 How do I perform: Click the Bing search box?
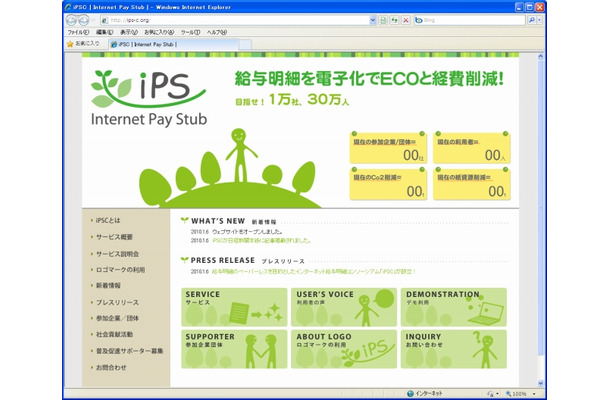[470, 20]
